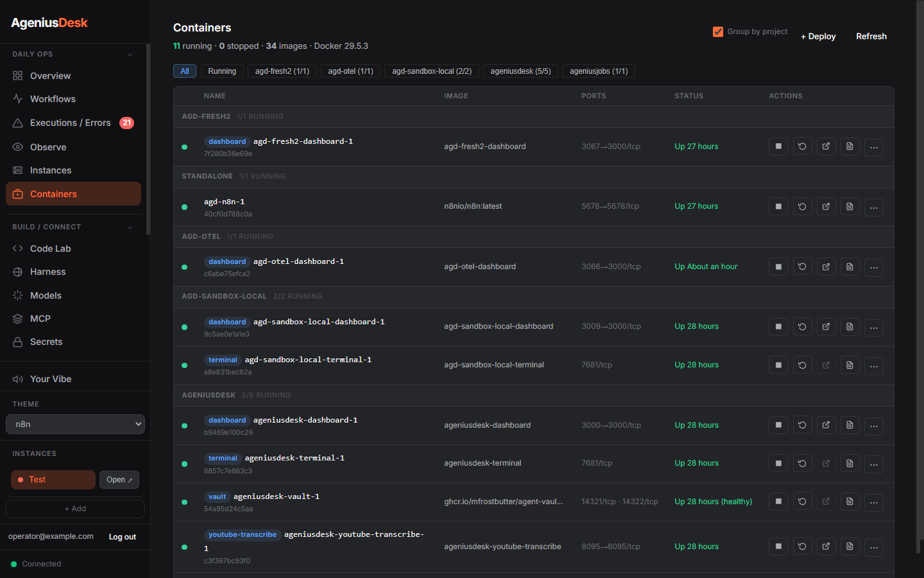Add a new instance
The height and width of the screenshot is (578, 924).
pyautogui.click(x=75, y=509)
